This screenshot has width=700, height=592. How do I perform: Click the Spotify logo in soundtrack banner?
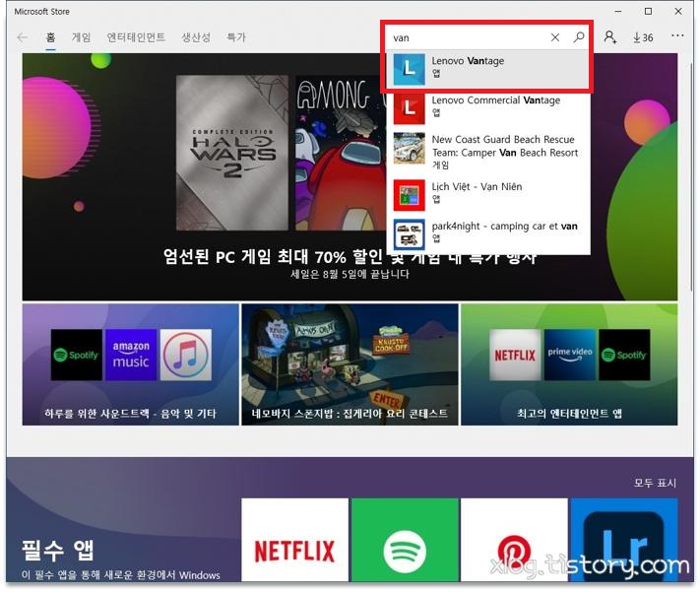click(77, 355)
